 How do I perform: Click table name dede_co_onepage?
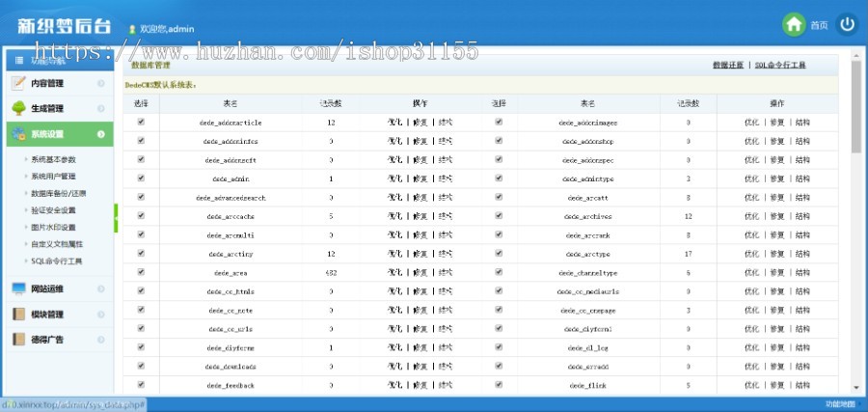(x=587, y=311)
